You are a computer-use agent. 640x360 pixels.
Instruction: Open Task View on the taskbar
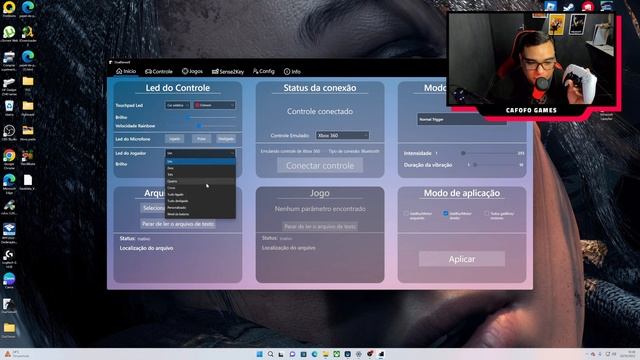point(281,354)
